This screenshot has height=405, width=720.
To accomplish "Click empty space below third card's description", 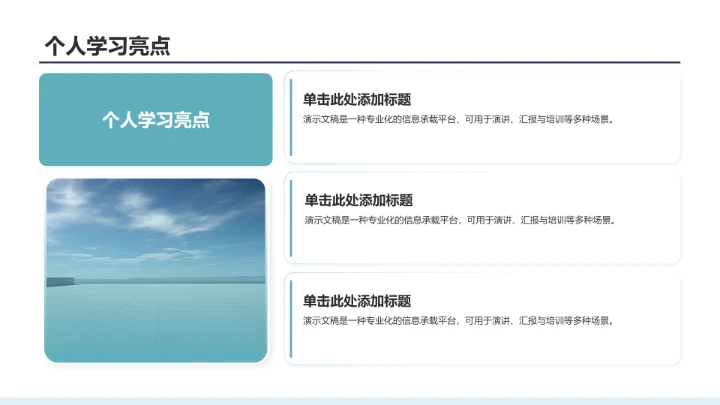I will click(x=480, y=345).
